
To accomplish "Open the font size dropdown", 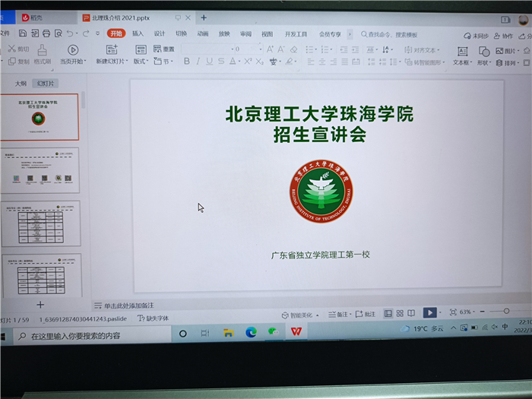I will coord(261,49).
